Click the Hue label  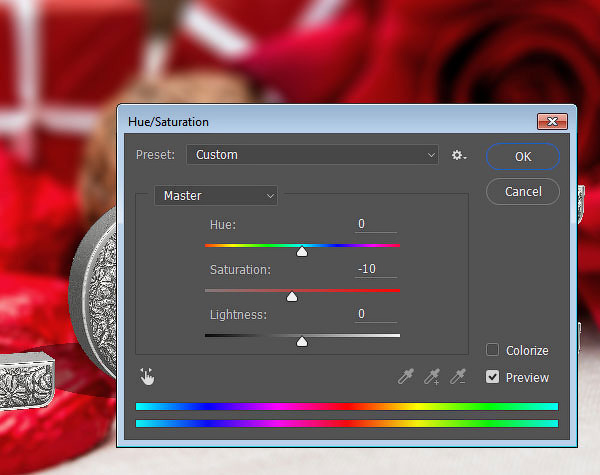pos(223,225)
